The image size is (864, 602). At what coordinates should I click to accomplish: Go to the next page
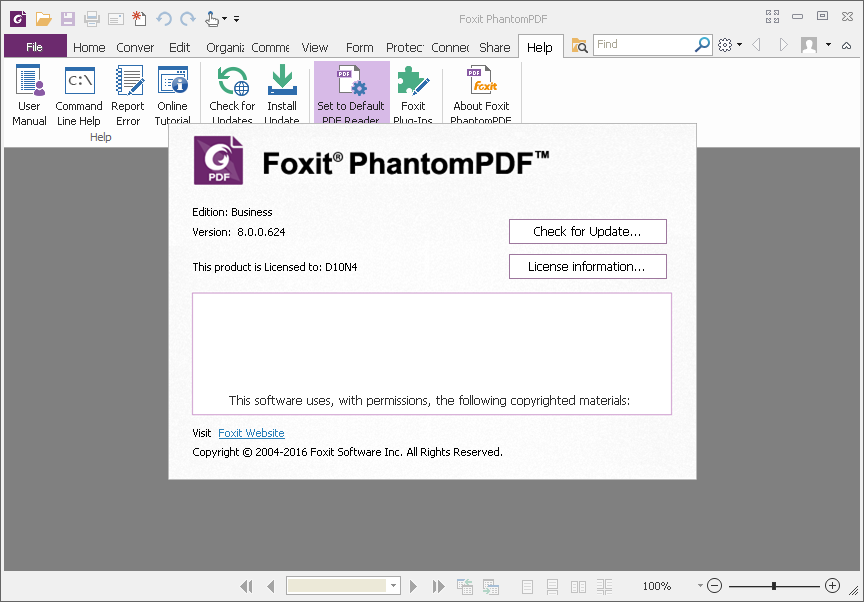pos(413,587)
